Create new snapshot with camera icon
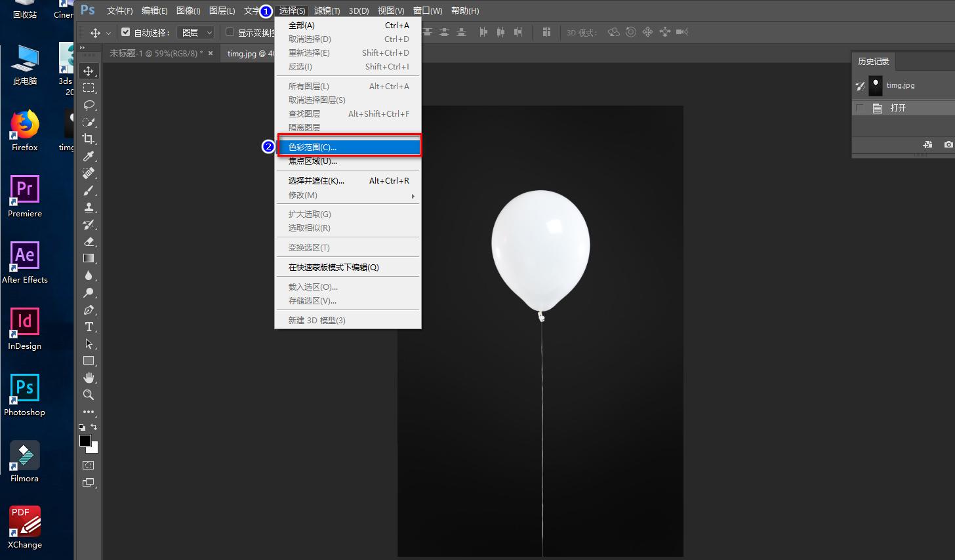Viewport: 955px width, 560px height. [x=948, y=144]
